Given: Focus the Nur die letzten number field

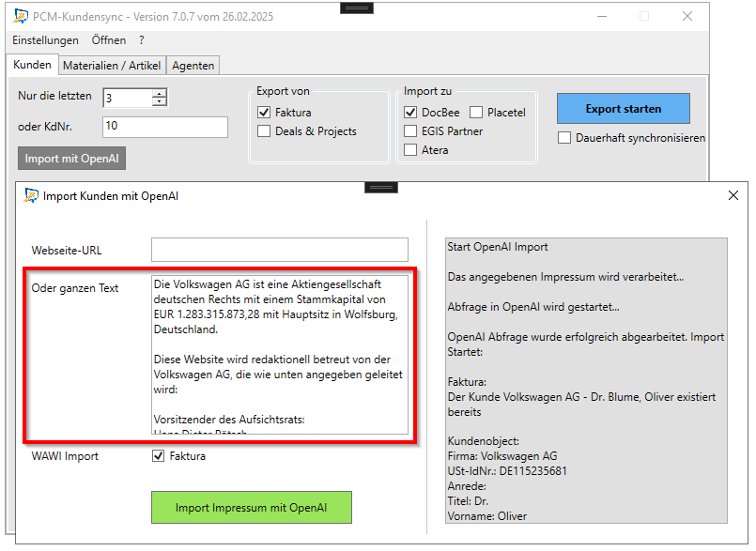Looking at the screenshot, I should coord(128,98).
